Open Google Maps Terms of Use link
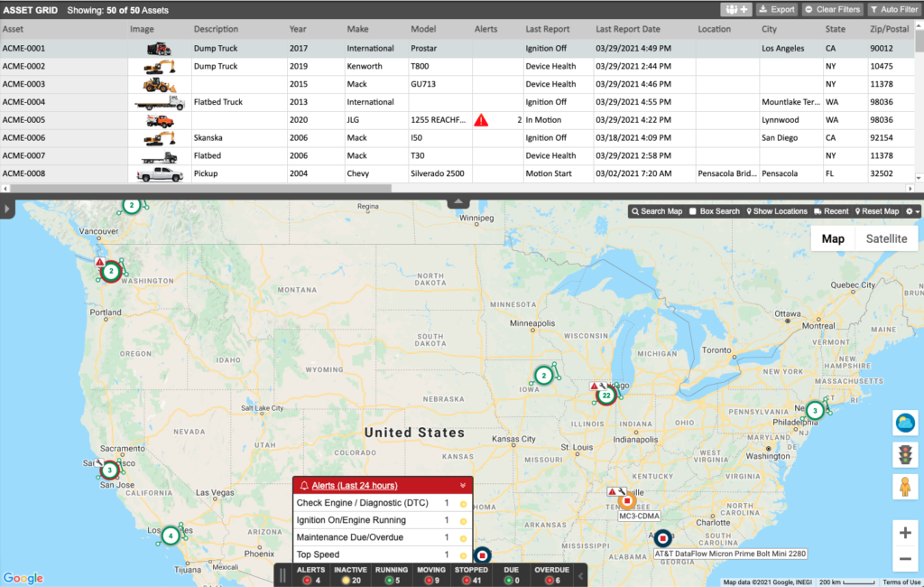 tap(901, 582)
